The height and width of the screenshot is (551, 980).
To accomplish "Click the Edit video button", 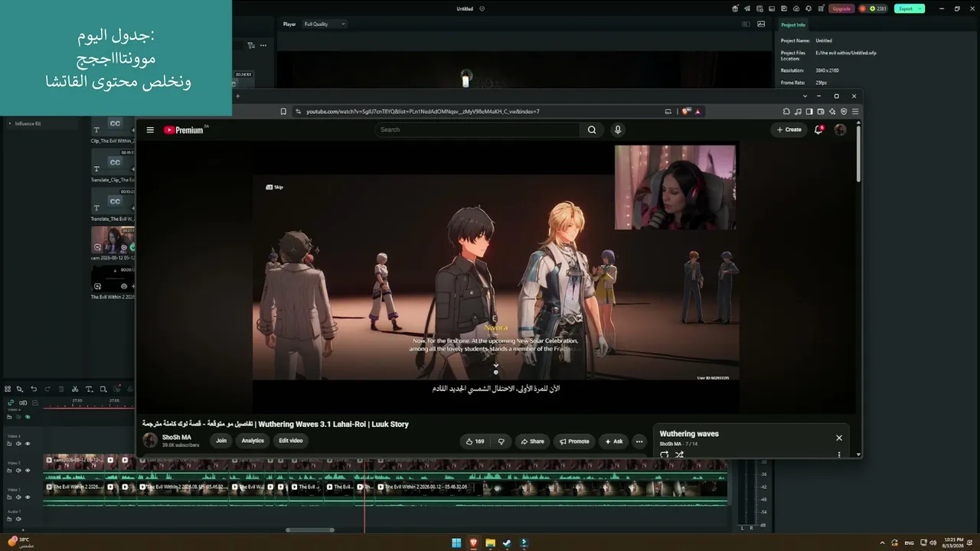I will 291,441.
